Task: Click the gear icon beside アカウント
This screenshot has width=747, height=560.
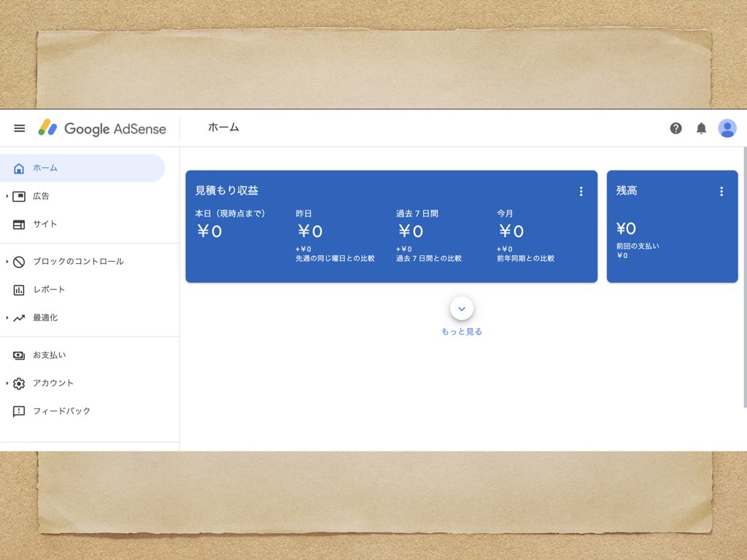Action: pos(18,384)
